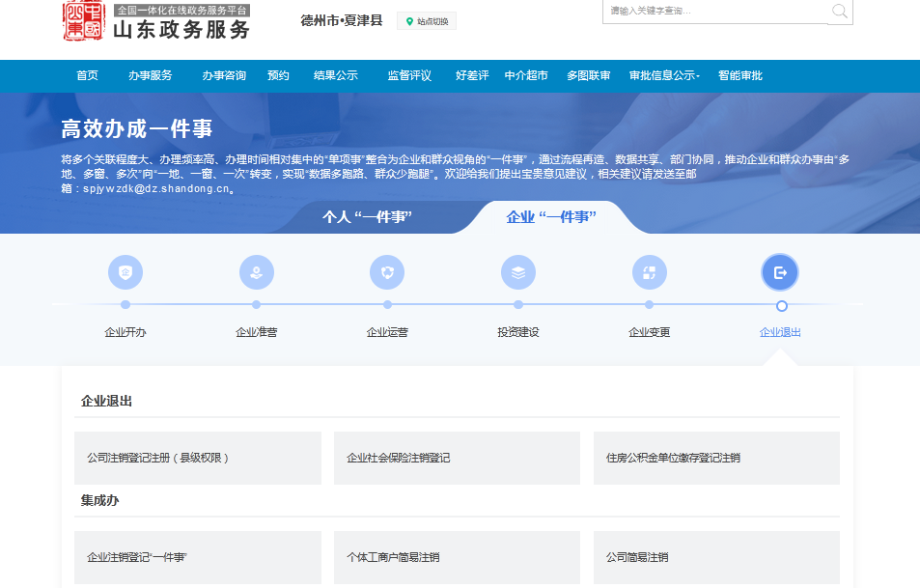Select the 企业变更 icon

tap(650, 272)
